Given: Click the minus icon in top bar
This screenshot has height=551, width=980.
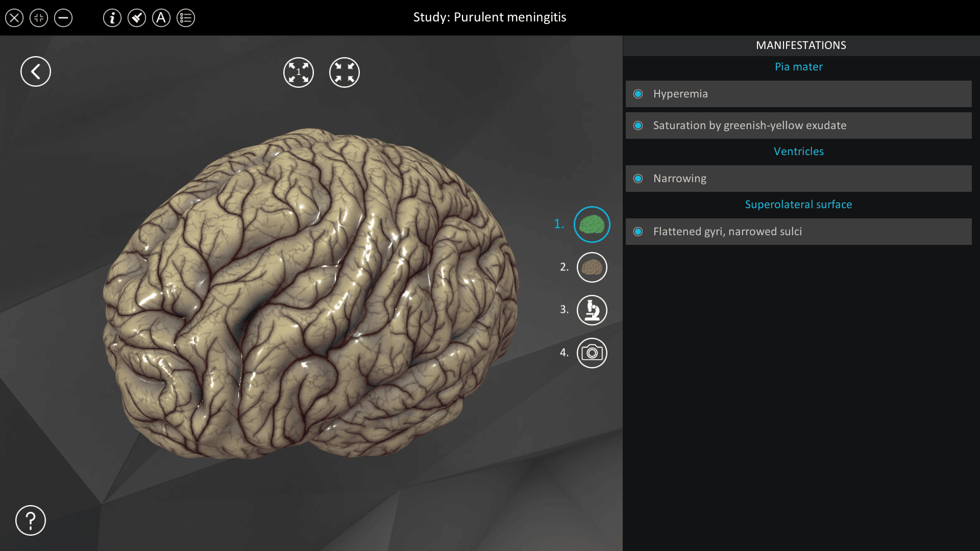Looking at the screenshot, I should click(63, 18).
